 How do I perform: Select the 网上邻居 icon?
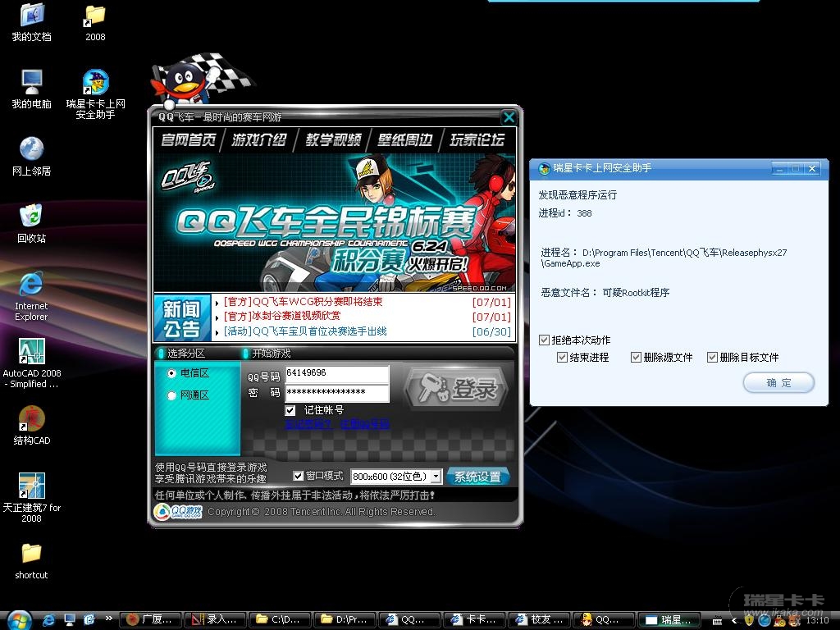coord(32,156)
